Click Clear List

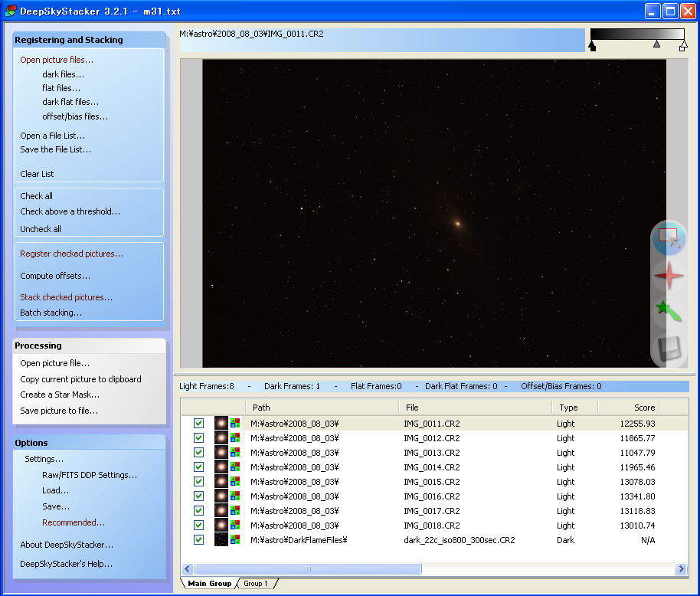click(x=37, y=174)
